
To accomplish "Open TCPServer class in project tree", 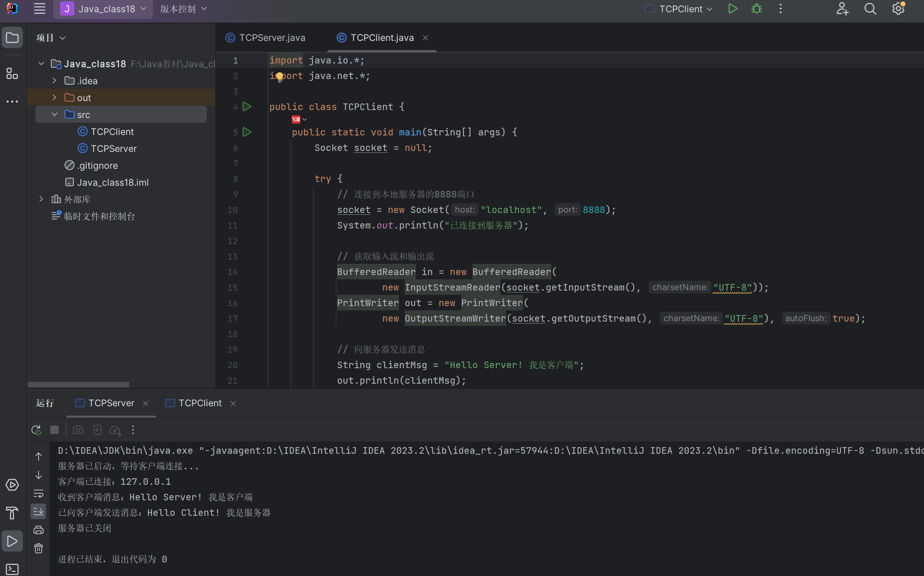I will [x=113, y=149].
